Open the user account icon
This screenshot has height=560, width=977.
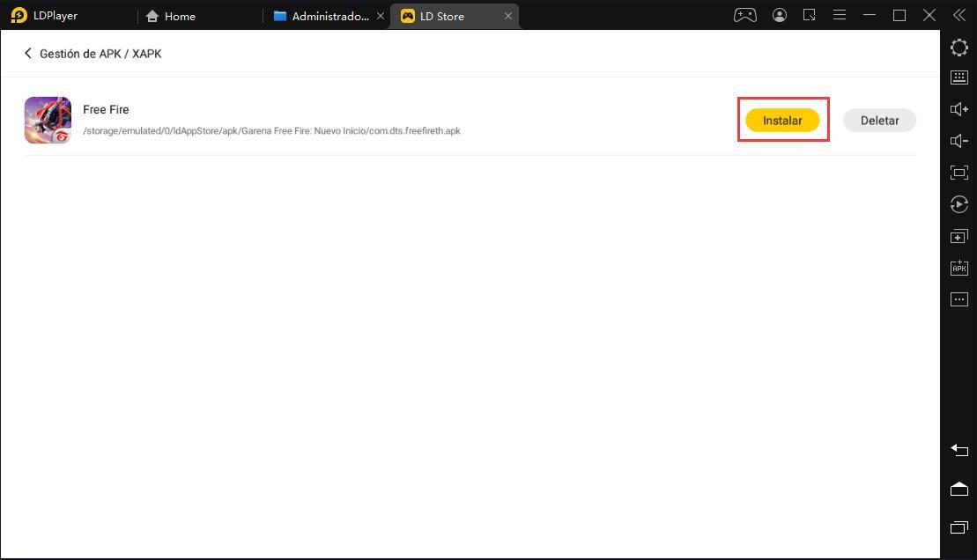pos(779,15)
